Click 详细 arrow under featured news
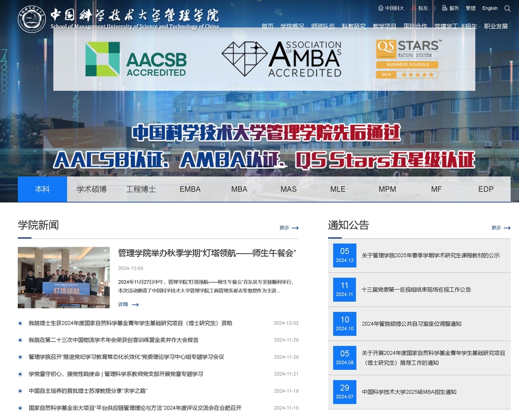The image size is (519, 420). (128, 304)
